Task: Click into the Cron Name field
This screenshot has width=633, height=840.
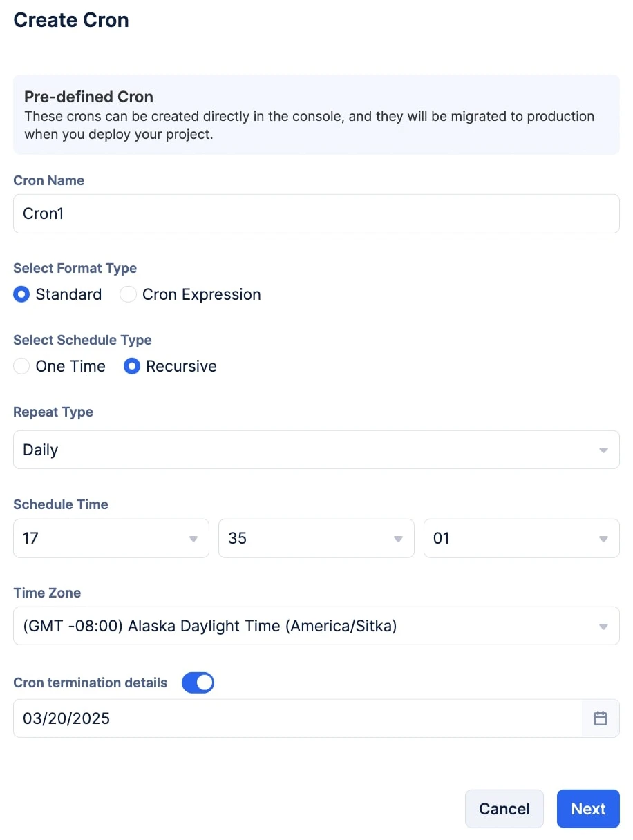Action: coord(316,213)
